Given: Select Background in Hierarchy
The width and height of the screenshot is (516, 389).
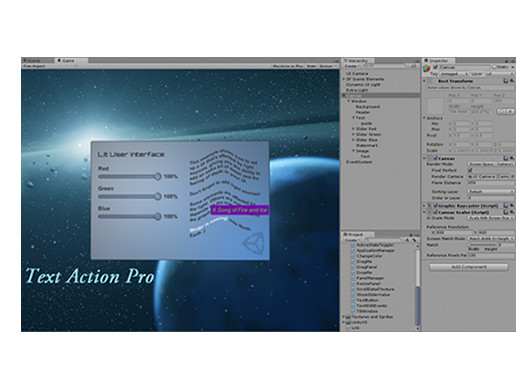Looking at the screenshot, I should click(367, 107).
